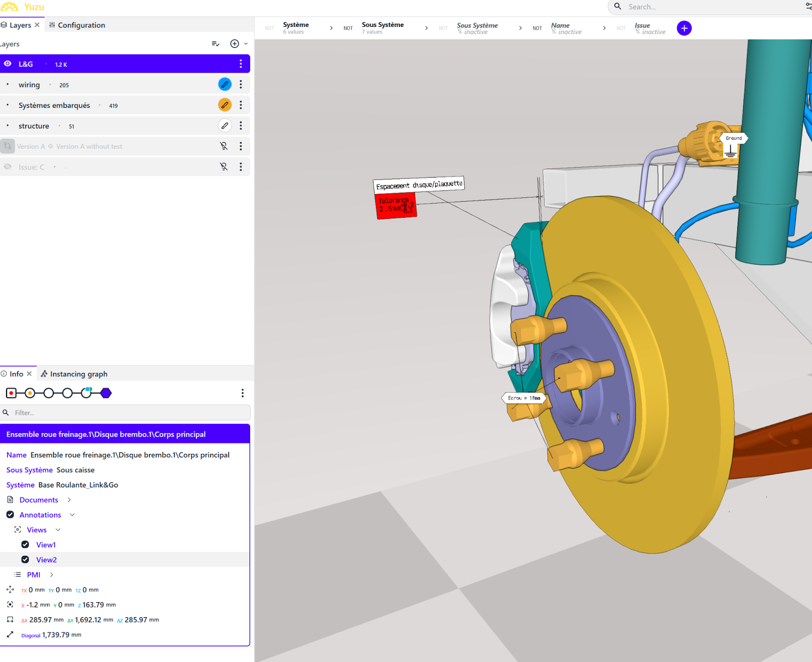
Task: Open the Info panel three-dot menu
Action: pos(243,393)
